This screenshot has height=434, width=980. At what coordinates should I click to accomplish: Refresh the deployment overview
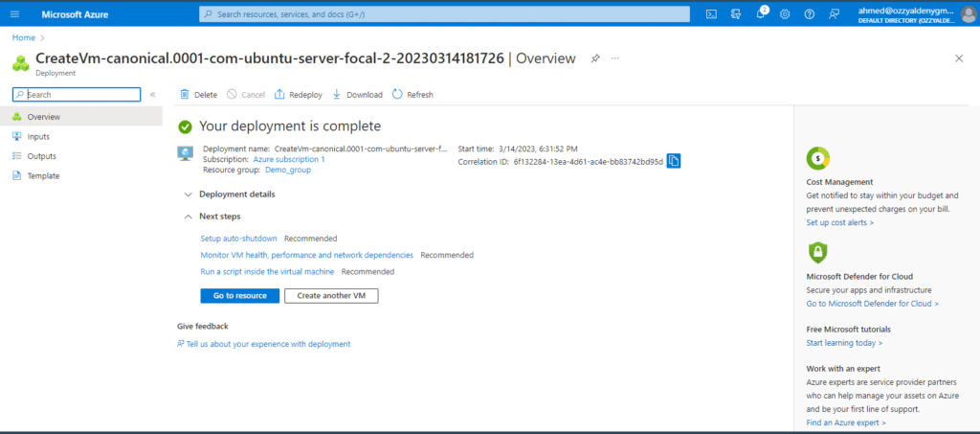412,95
